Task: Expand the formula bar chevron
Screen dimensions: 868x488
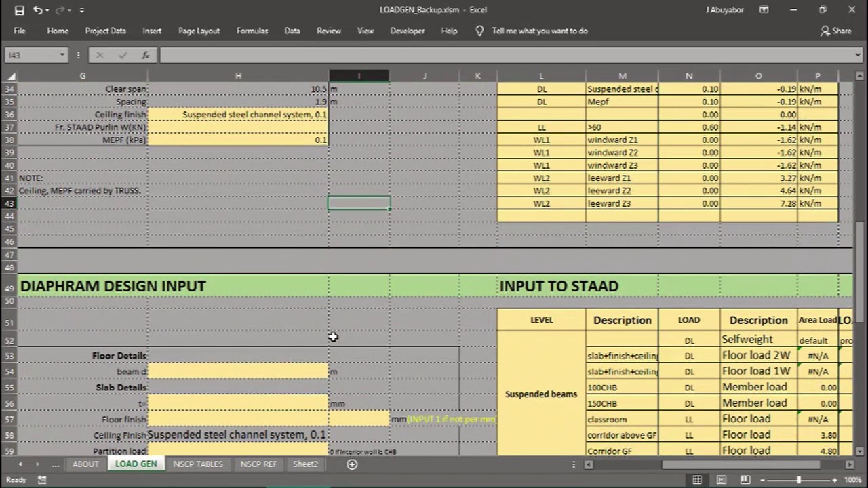Action: point(858,55)
